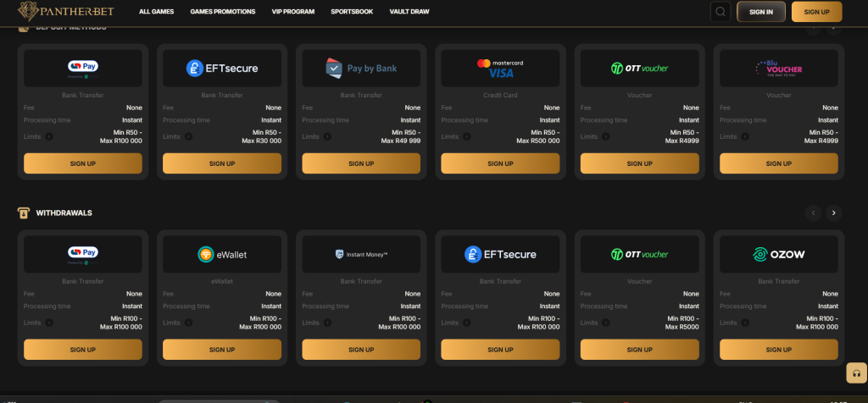The width and height of the screenshot is (868, 403).
Task: Click eWallet type label under logo
Action: pos(222,281)
